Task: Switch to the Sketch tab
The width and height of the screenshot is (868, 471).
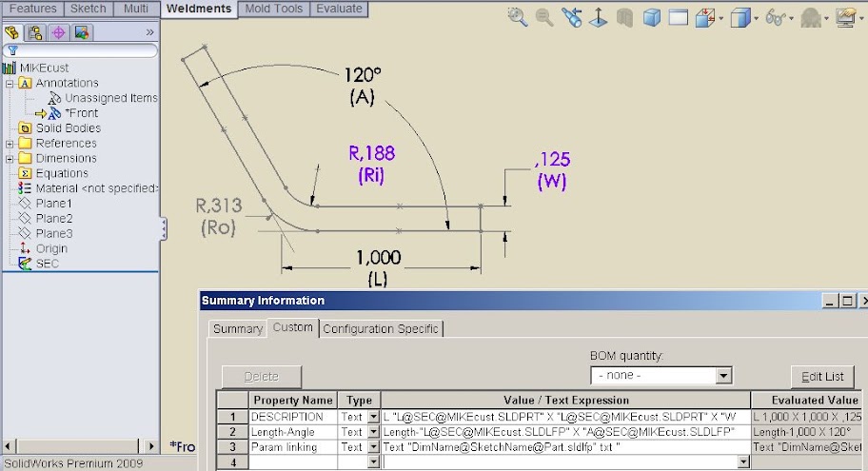Action: click(x=88, y=9)
